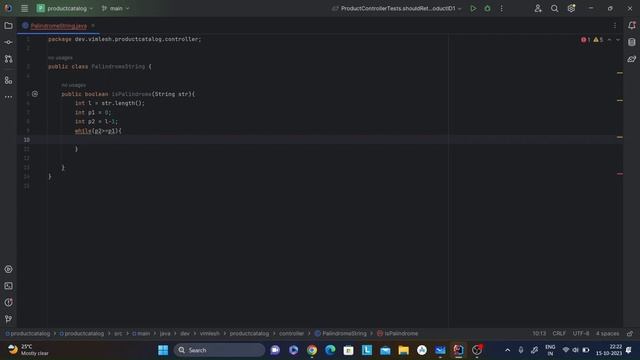Open the run configuration dropdown

point(397,8)
